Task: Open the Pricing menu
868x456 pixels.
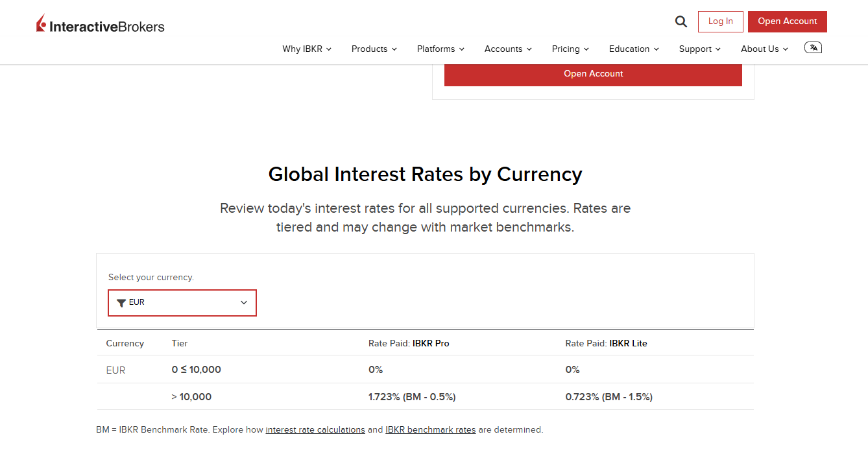Action: point(570,49)
